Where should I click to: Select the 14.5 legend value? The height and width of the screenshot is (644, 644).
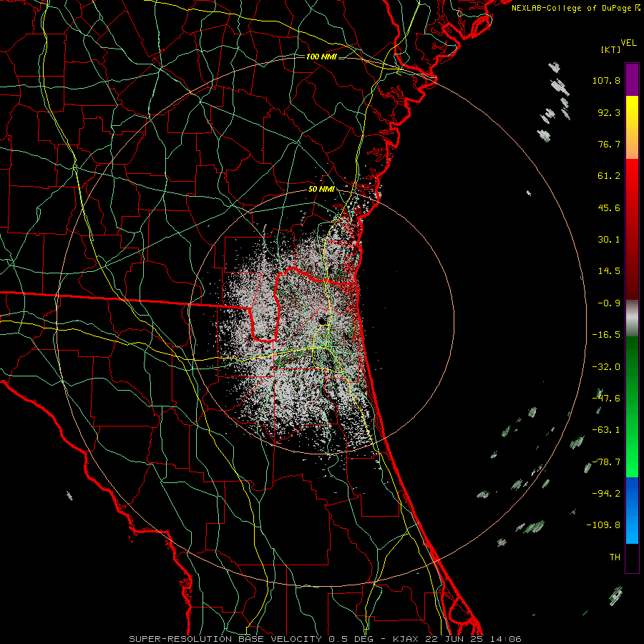pyautogui.click(x=609, y=271)
